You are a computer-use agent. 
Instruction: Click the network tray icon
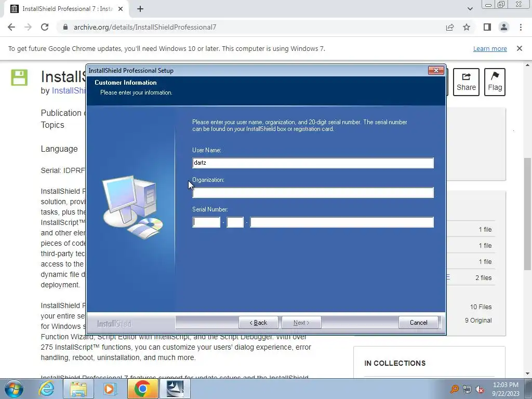click(x=467, y=390)
